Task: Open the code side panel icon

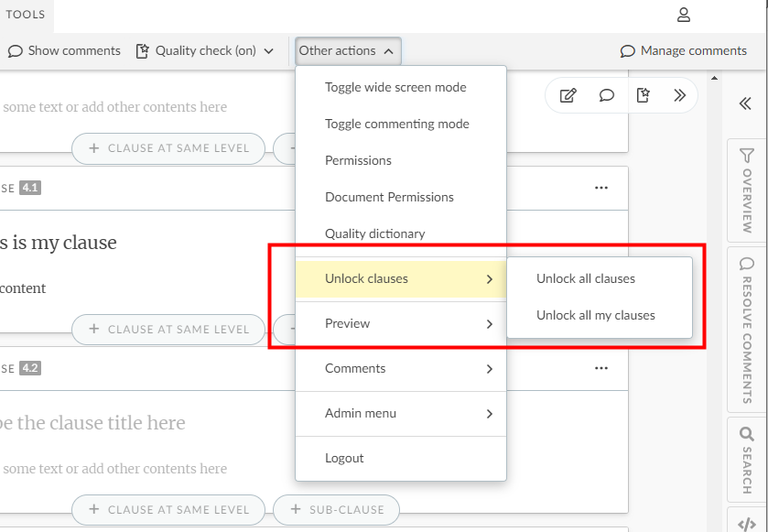Action: pyautogui.click(x=746, y=524)
